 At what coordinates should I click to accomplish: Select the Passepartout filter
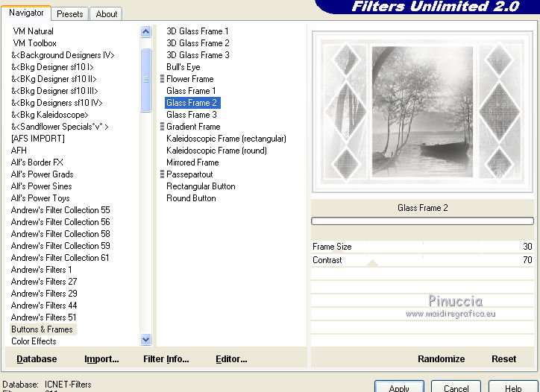(x=189, y=174)
